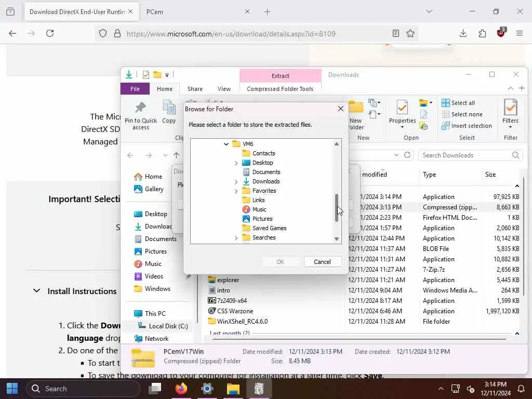Click taskbar Search box
This screenshot has height=399, width=532.
(x=84, y=389)
